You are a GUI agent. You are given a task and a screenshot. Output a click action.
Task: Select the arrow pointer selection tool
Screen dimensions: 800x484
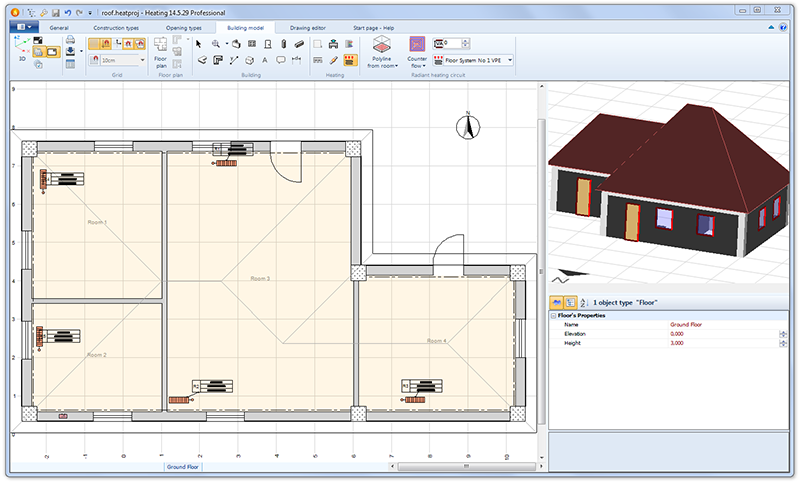(200, 44)
